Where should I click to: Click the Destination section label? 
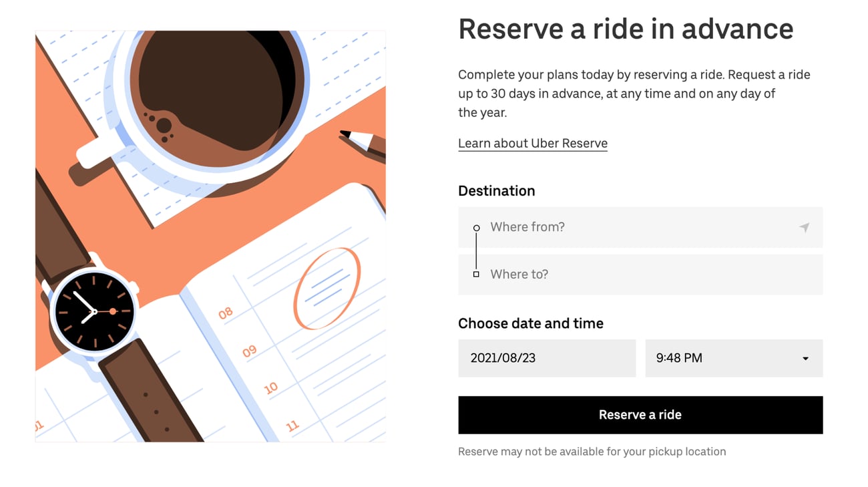pos(496,191)
